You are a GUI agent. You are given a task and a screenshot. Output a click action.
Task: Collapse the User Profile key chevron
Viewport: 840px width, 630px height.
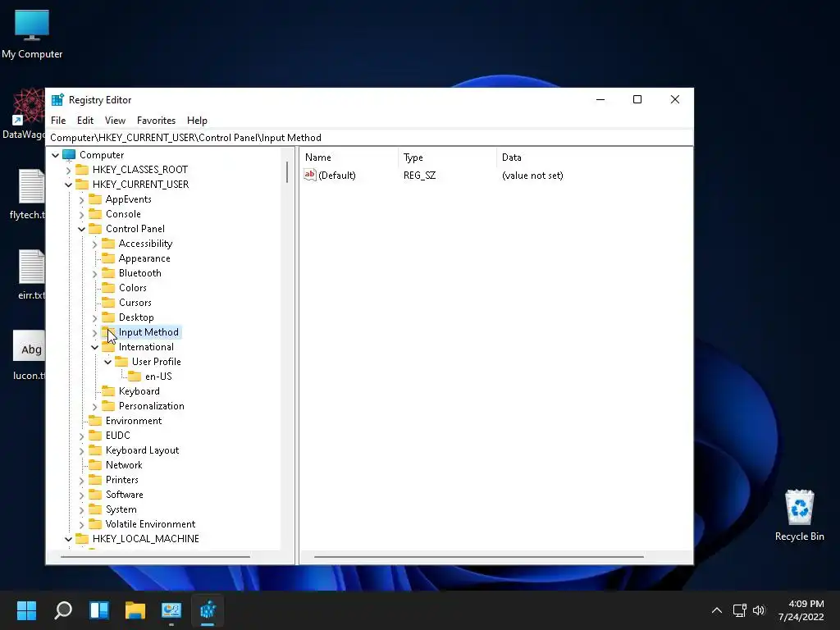pyautogui.click(x=107, y=362)
